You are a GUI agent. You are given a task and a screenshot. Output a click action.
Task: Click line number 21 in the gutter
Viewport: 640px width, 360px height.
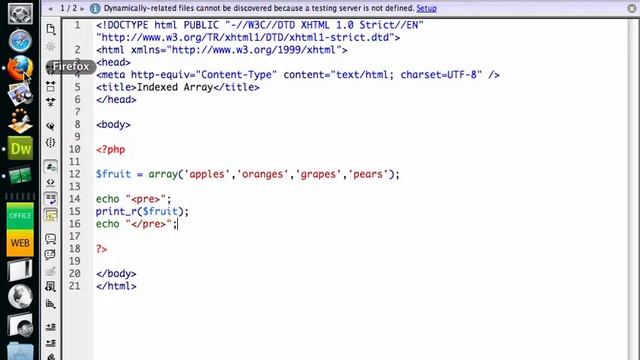pyautogui.click(x=74, y=286)
